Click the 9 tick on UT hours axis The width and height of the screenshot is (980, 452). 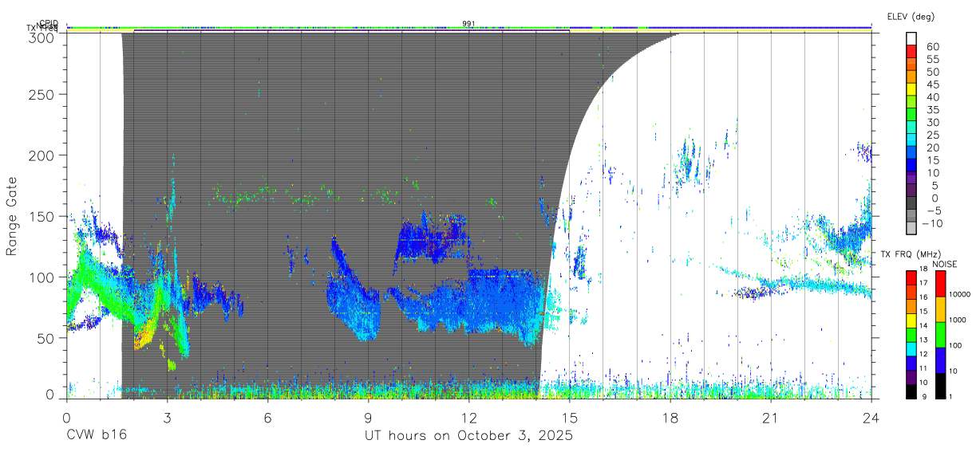pyautogui.click(x=368, y=416)
